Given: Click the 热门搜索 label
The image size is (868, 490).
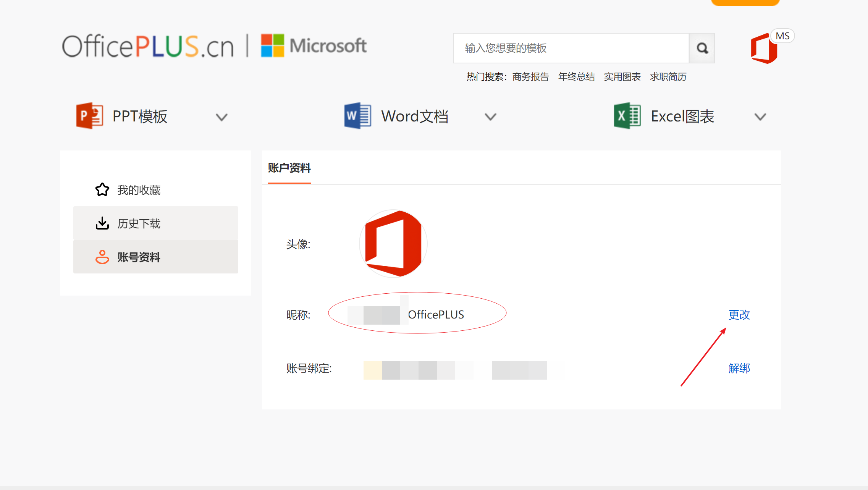Looking at the screenshot, I should (487, 77).
